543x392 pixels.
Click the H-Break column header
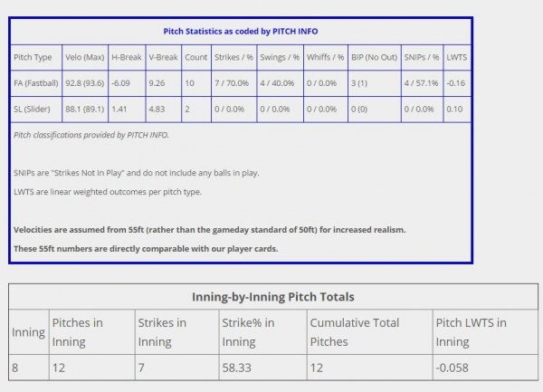(x=127, y=57)
